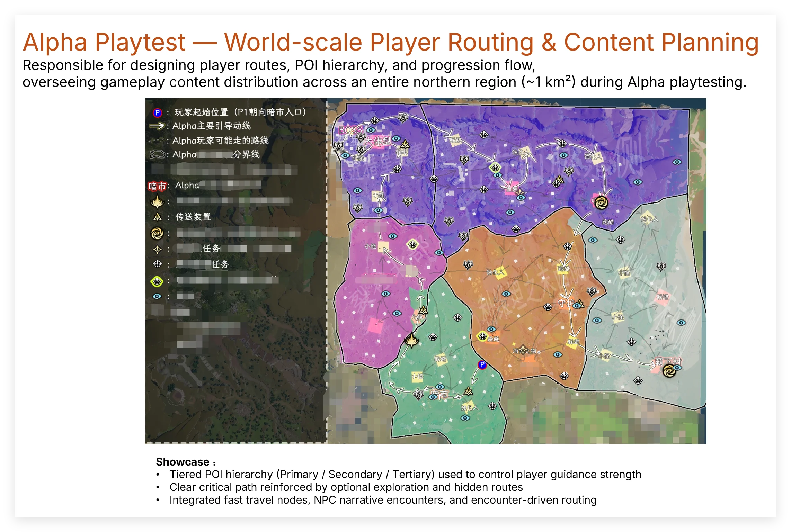Click the boundary outline icon in the legend
This screenshot has height=532, width=791.
click(157, 154)
